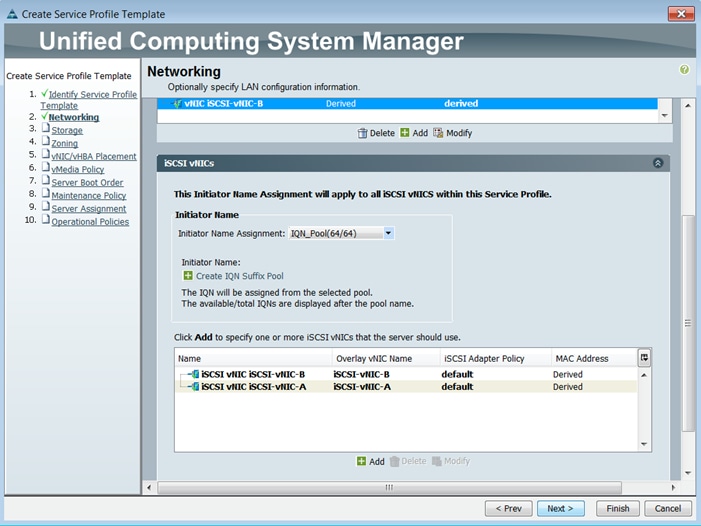Screen dimensions: 701x526
Task: Click the green Add plus icon under vNIC list
Action: pyautogui.click(x=405, y=133)
